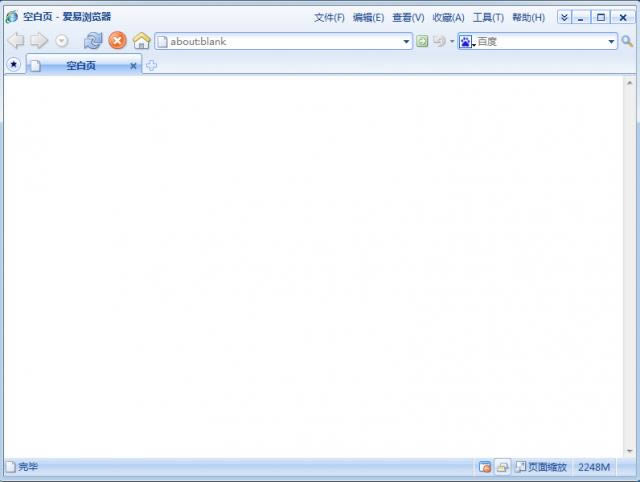Image resolution: width=640 pixels, height=482 pixels.
Task: Open the 收藏(A) menu
Action: pos(448,17)
